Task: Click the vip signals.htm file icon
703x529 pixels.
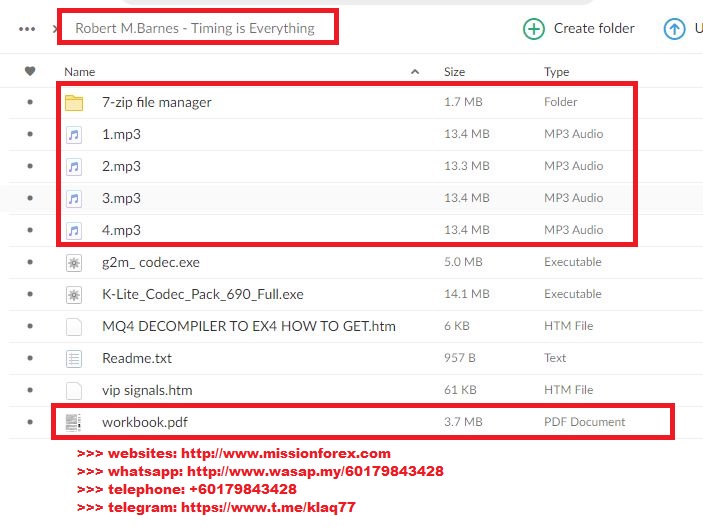Action: pos(74,390)
